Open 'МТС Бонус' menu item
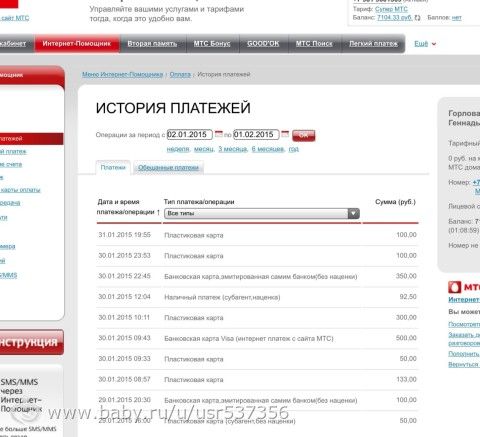The width and height of the screenshot is (480, 437). pyautogui.click(x=212, y=44)
